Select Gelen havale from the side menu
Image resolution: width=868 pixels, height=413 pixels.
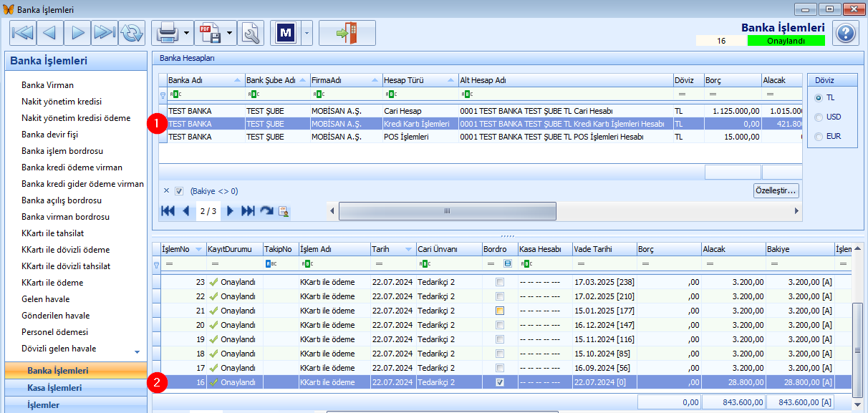click(x=46, y=299)
